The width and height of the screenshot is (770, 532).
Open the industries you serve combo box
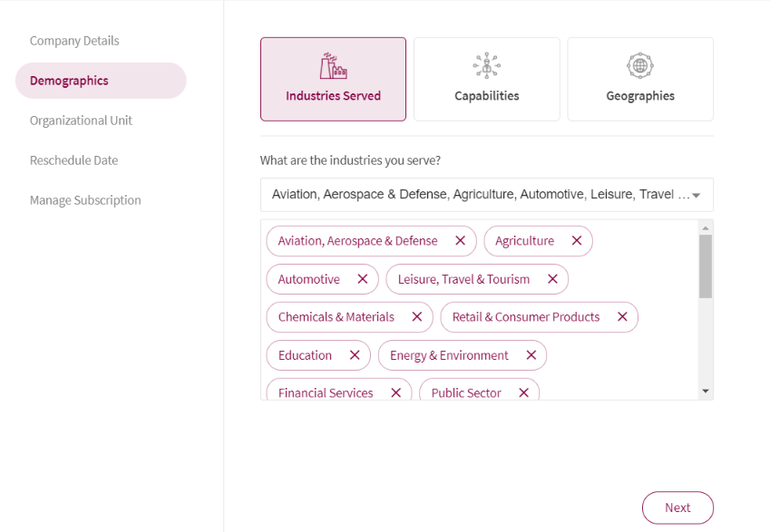[x=487, y=195]
